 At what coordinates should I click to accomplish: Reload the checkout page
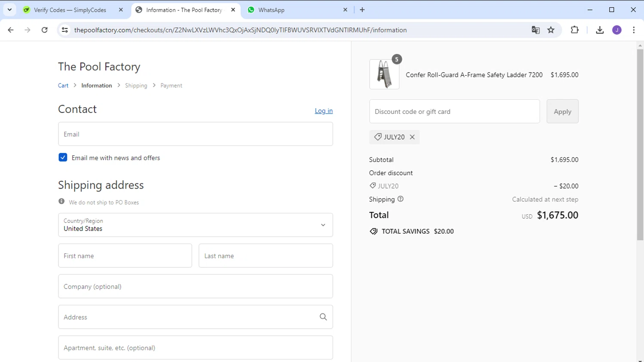[45, 30]
